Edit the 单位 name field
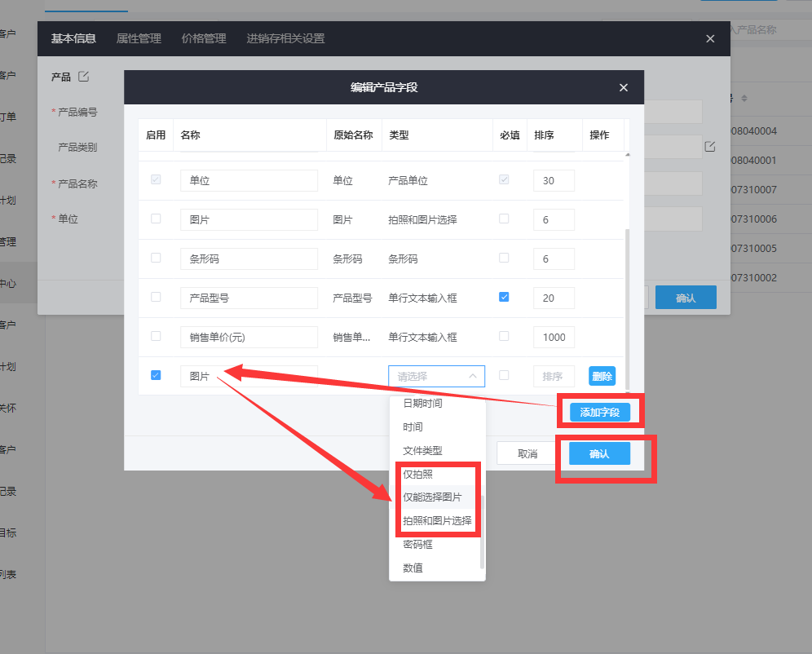 pyautogui.click(x=249, y=181)
